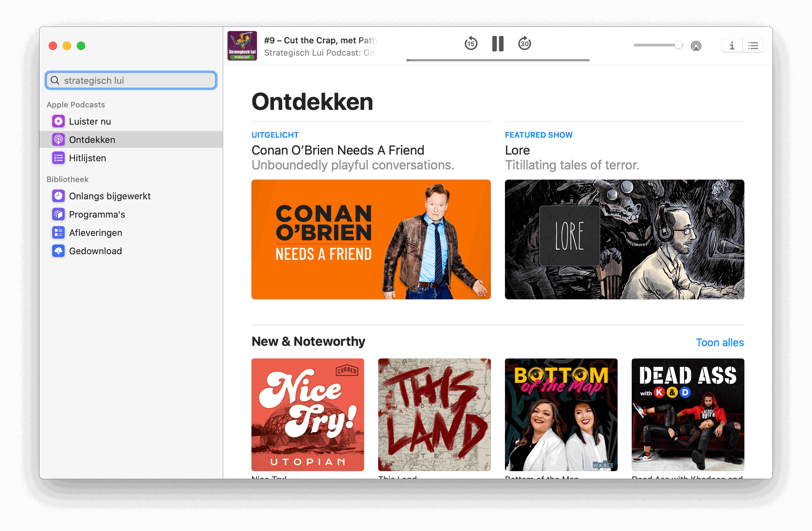
Task: Open the Up Next queue list
Action: (x=753, y=46)
